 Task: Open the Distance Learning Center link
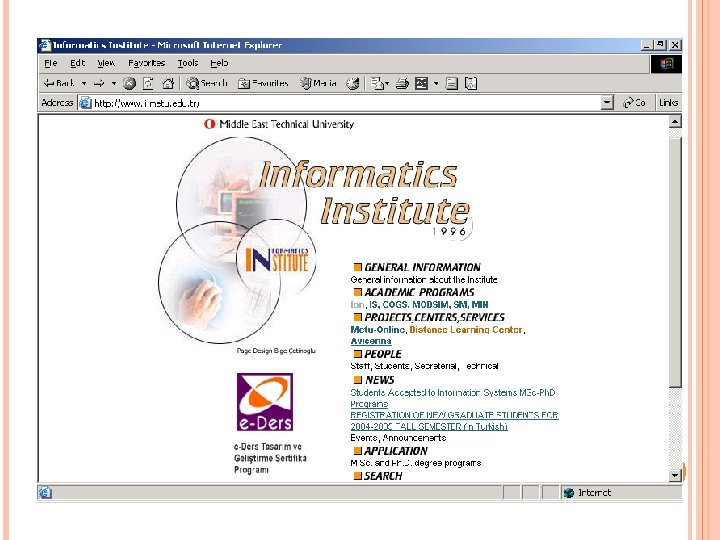466,330
